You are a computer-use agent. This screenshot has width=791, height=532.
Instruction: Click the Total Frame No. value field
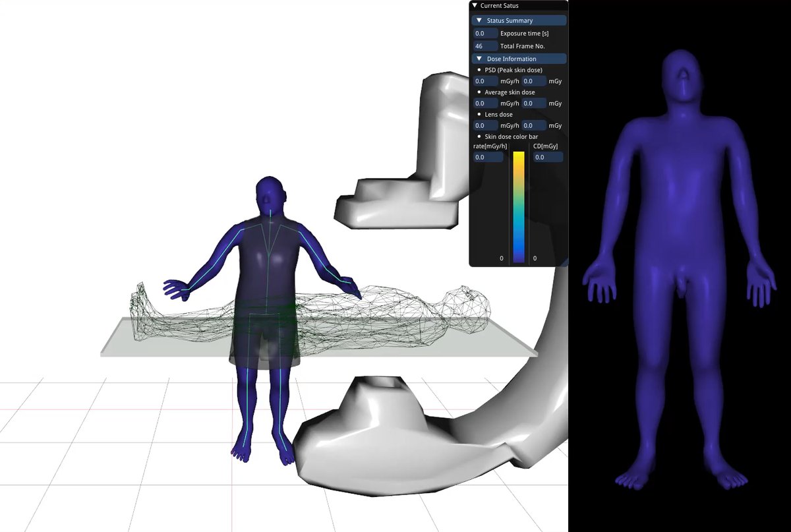[486, 46]
